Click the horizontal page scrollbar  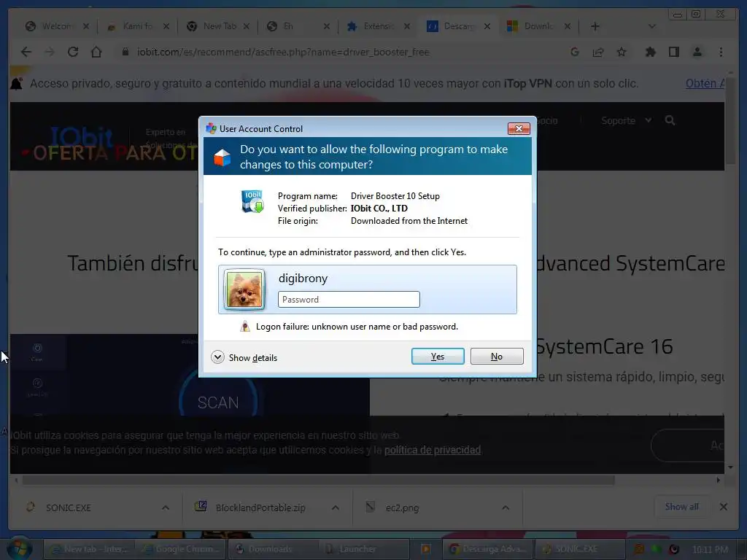(x=318, y=480)
